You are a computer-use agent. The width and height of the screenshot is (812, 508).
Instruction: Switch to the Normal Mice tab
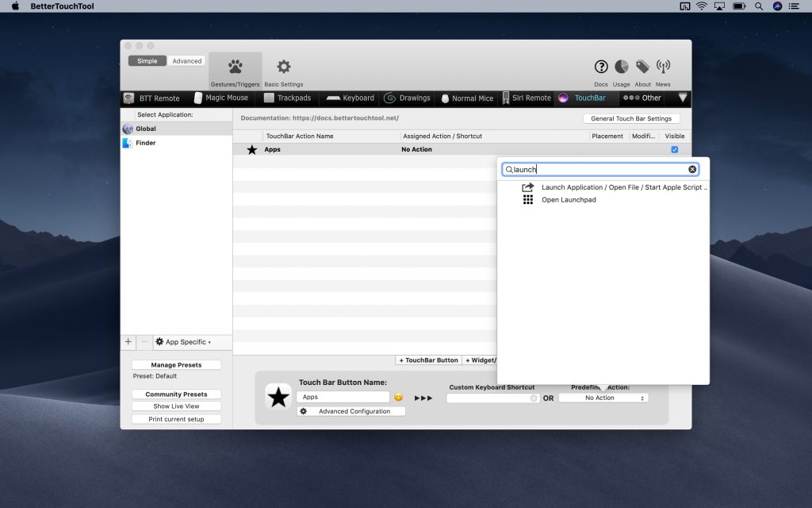click(x=467, y=98)
